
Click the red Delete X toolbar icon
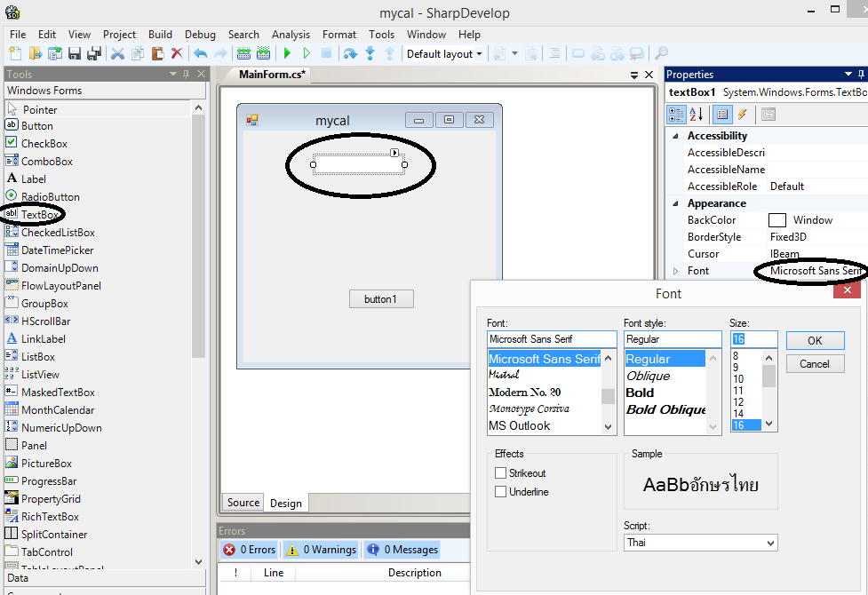click(x=177, y=54)
